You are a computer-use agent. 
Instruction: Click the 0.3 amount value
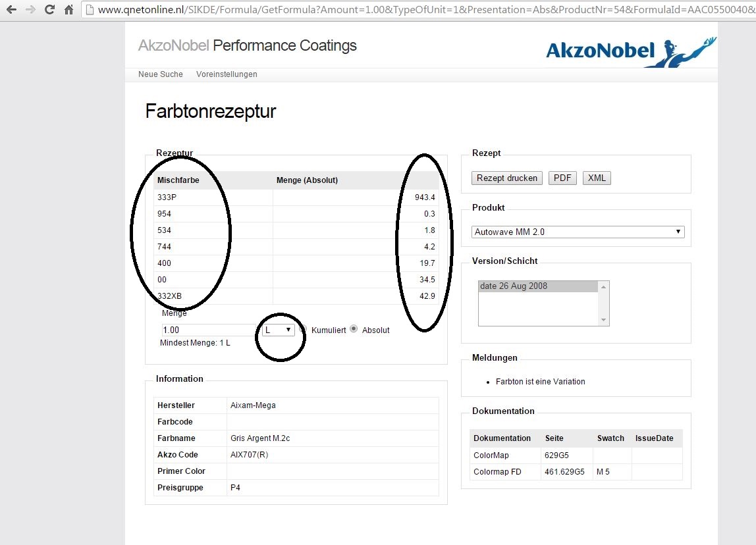[429, 213]
